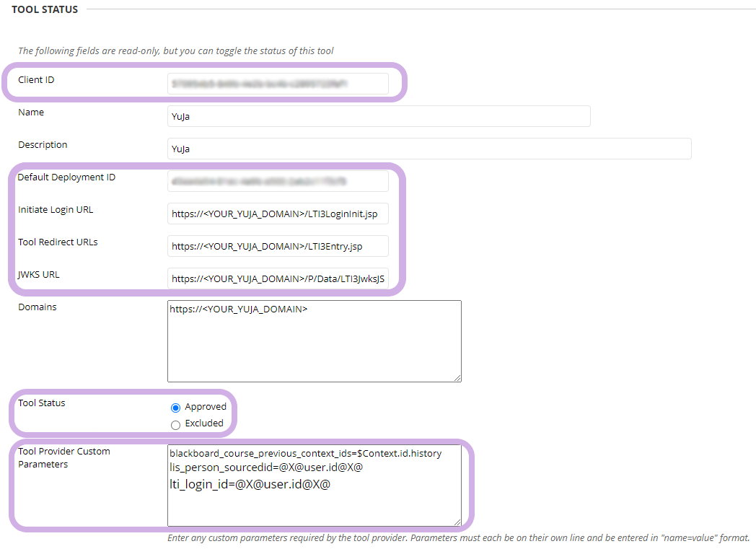Viewport: 756px width, 549px height.
Task: Click inside the Client ID field
Action: (278, 84)
